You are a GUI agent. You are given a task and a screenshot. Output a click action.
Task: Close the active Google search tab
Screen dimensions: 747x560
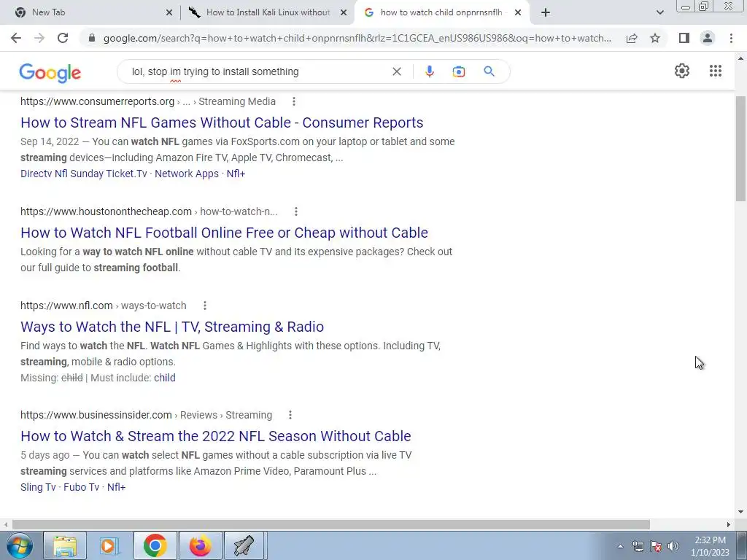tap(518, 13)
